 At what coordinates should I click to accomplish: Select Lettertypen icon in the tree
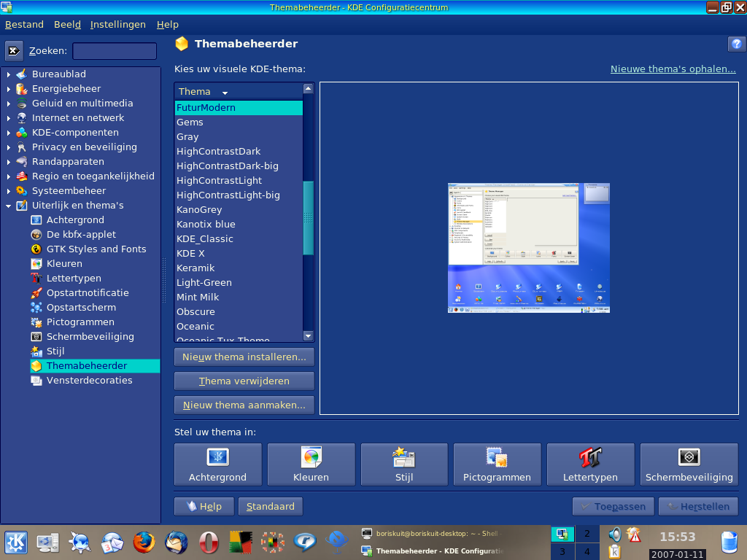tap(36, 279)
